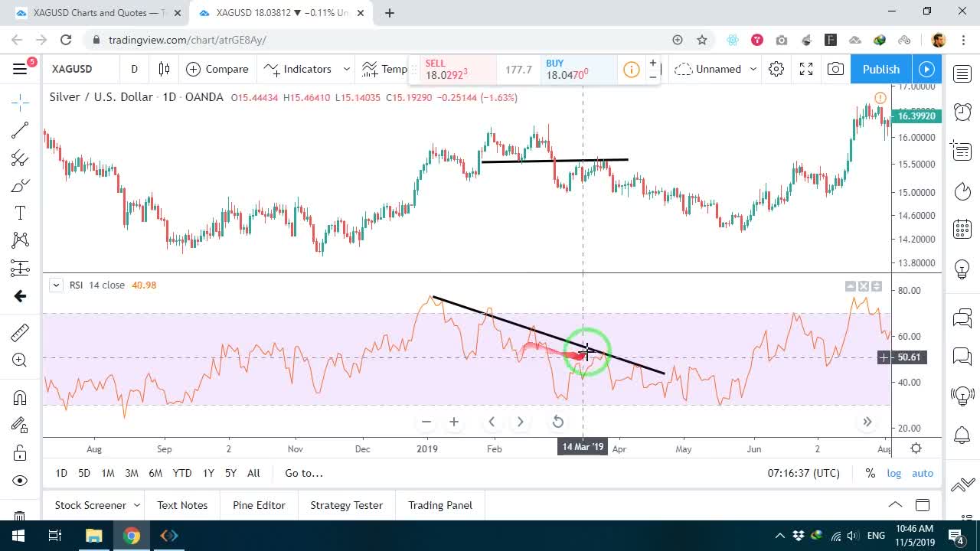
Task: Open the ideas lightbulb panel
Action: [962, 269]
